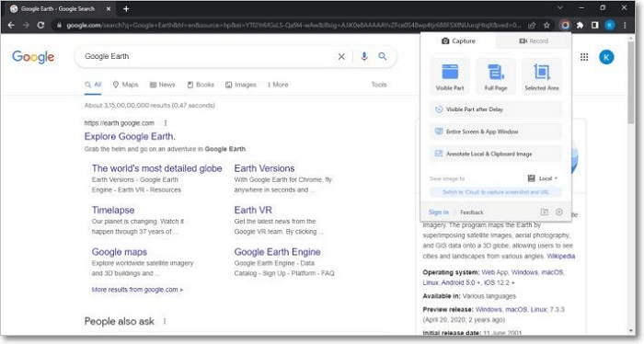
Task: Toggle the Chrome side panel icon
Action: [x=594, y=25]
